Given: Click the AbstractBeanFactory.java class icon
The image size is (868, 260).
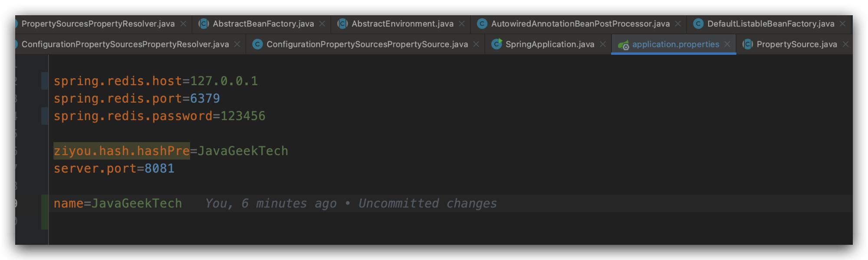Looking at the screenshot, I should tap(204, 24).
